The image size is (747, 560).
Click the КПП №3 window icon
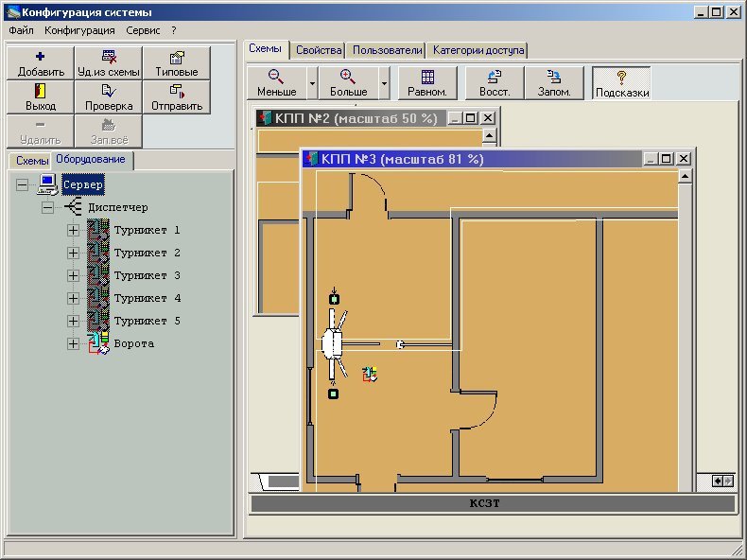(x=312, y=159)
